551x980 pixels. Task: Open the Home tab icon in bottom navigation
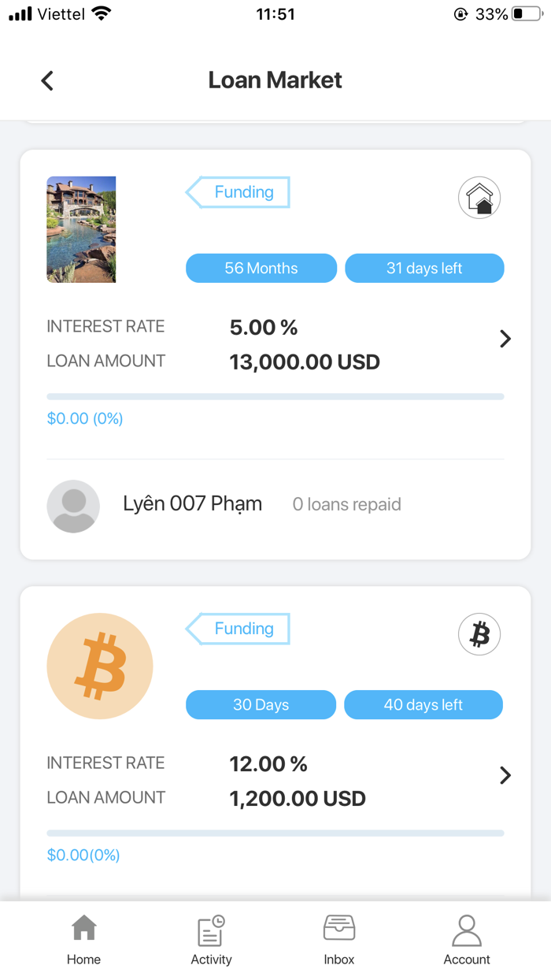point(83,929)
